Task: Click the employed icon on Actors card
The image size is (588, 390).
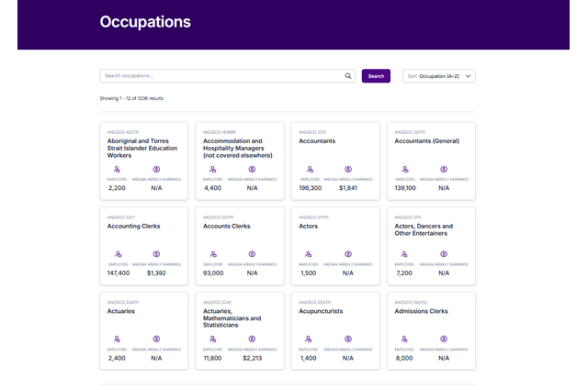Action: click(x=309, y=254)
